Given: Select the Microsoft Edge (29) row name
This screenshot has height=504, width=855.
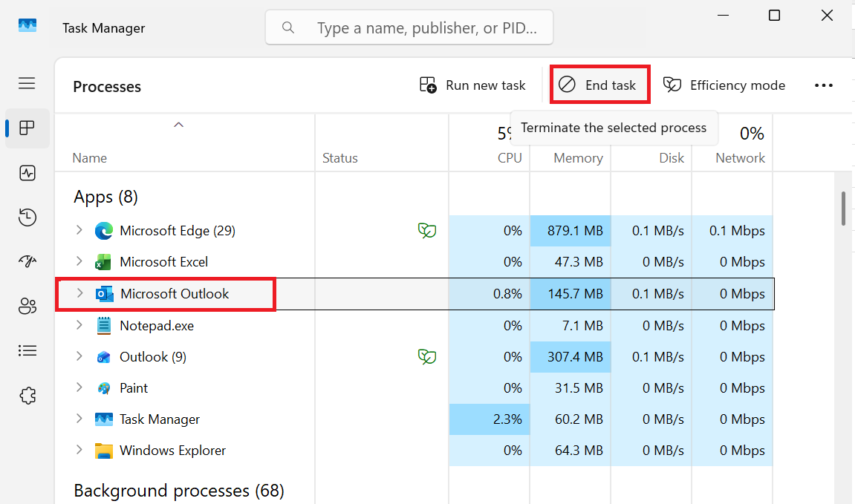Looking at the screenshot, I should click(x=178, y=231).
